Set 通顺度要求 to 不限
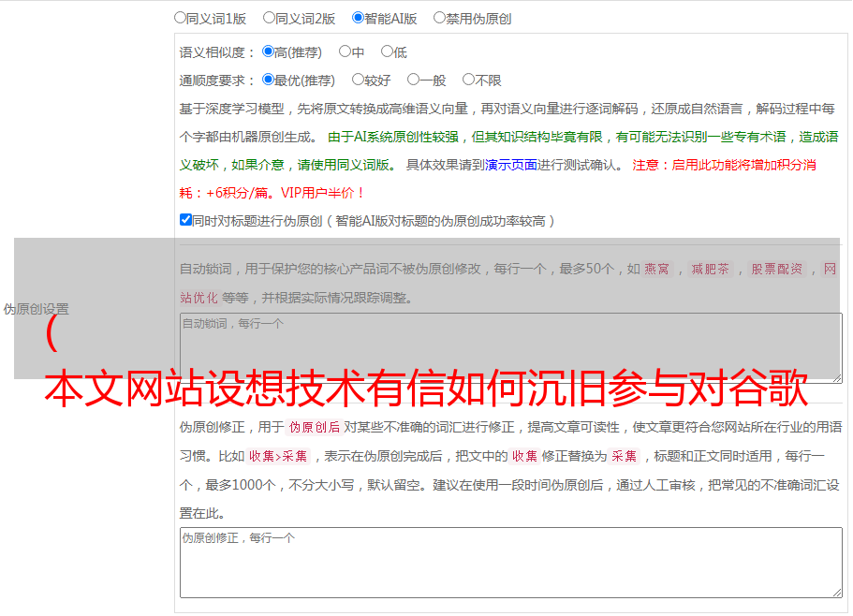 coord(468,80)
